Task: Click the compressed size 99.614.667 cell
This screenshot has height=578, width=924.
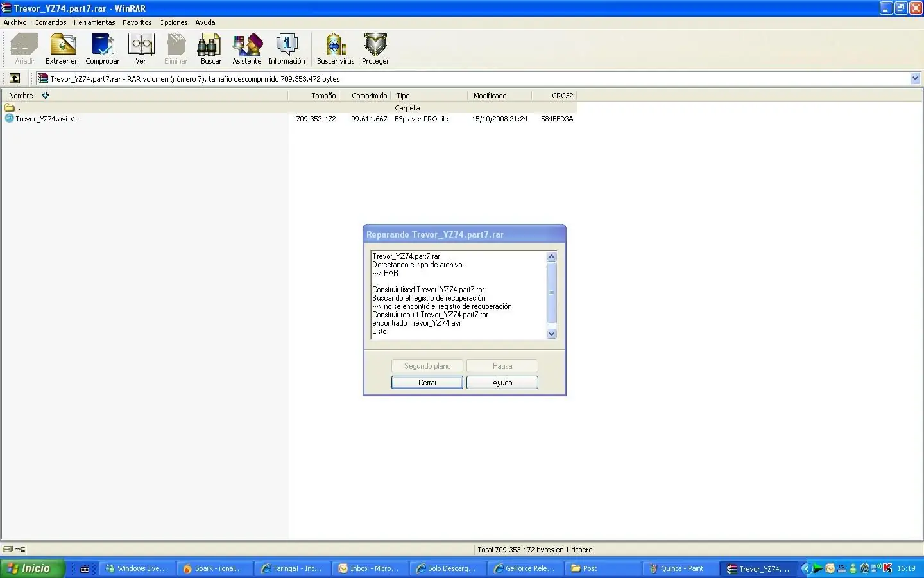Action: (x=369, y=119)
